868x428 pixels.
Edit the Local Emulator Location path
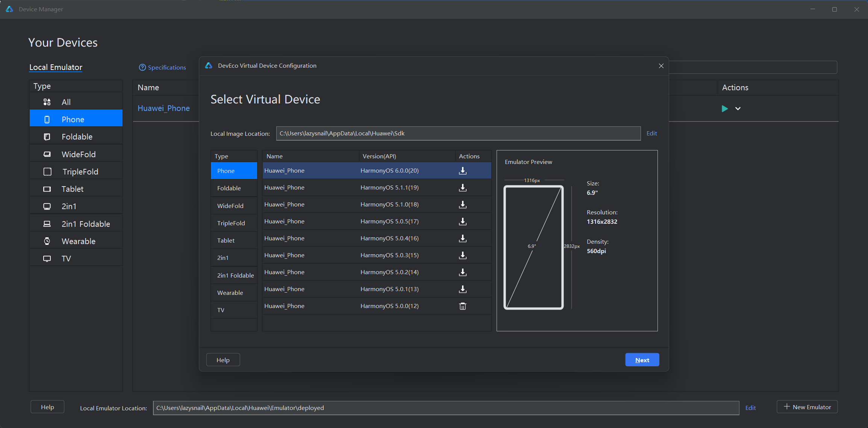[x=750, y=408]
